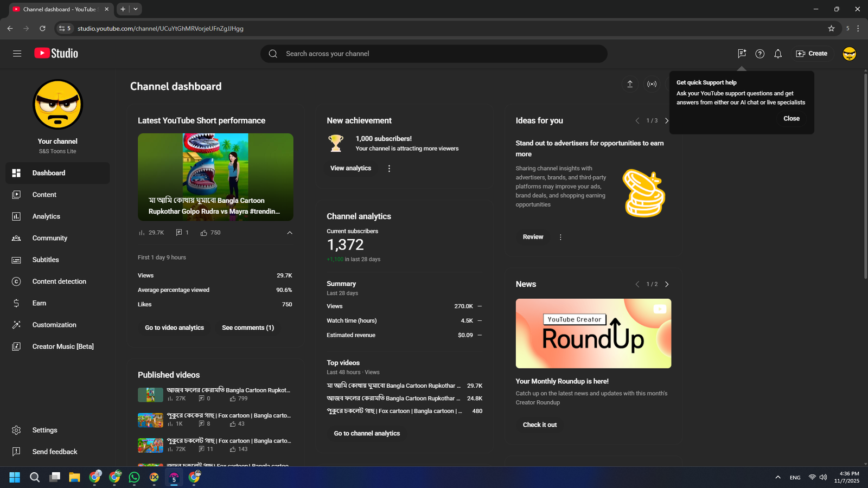868x488 pixels.
Task: Open Analytics in the sidebar
Action: [46, 216]
